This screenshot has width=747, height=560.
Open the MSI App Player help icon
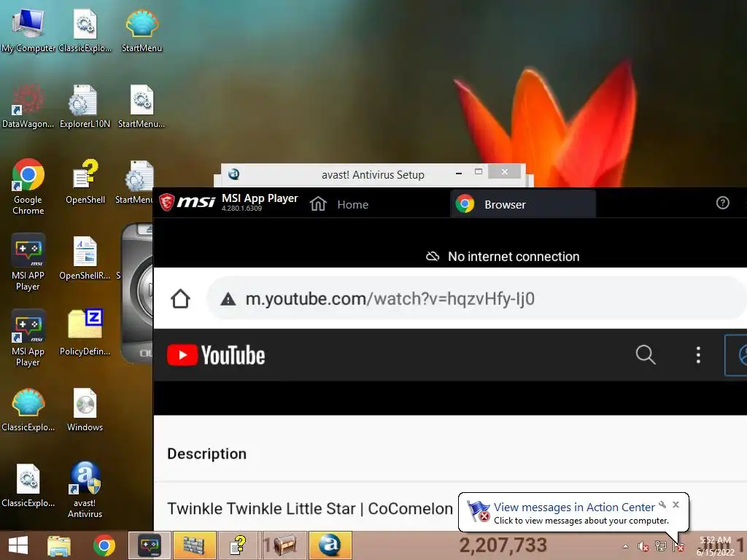tap(723, 203)
